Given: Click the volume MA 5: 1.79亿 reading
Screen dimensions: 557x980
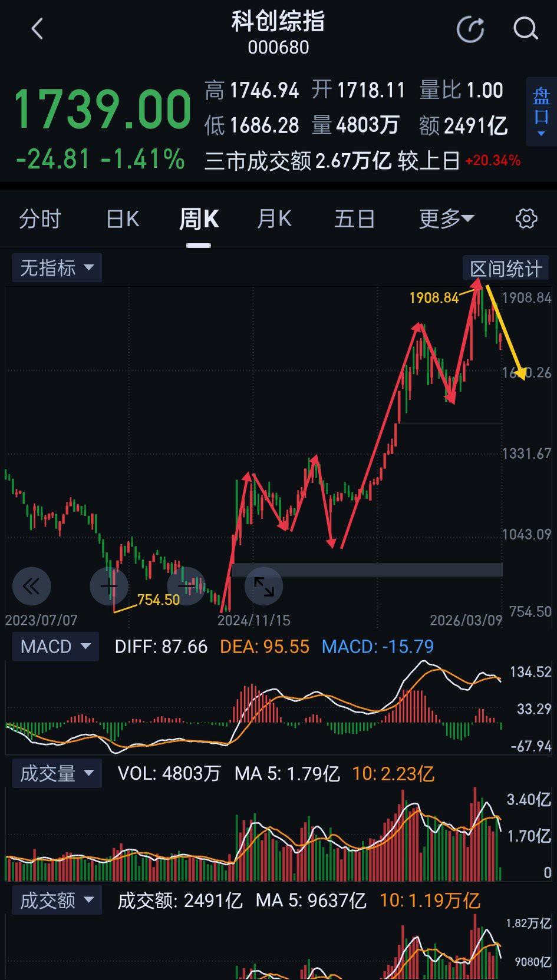Looking at the screenshot, I should pos(287,773).
